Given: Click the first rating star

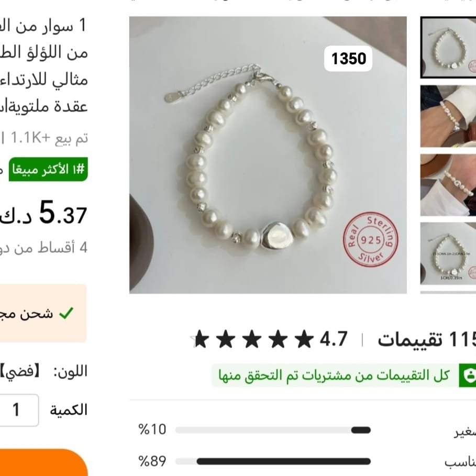Looking at the screenshot, I should tap(304, 339).
